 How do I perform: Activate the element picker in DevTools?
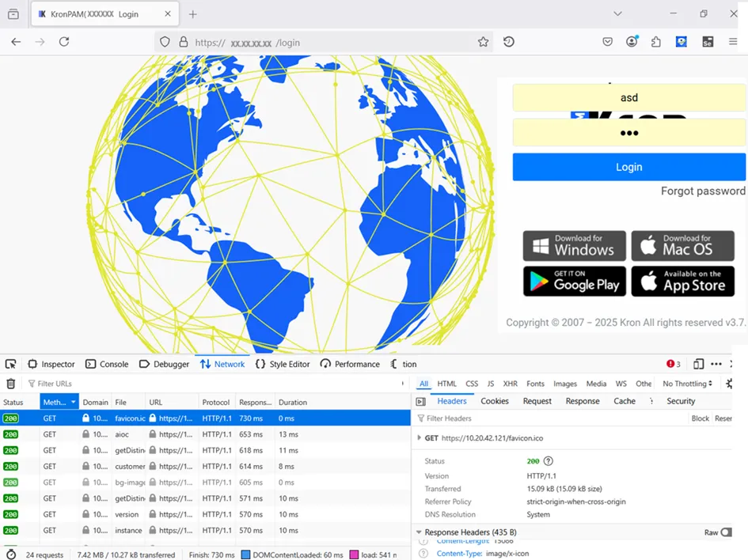(x=10, y=364)
